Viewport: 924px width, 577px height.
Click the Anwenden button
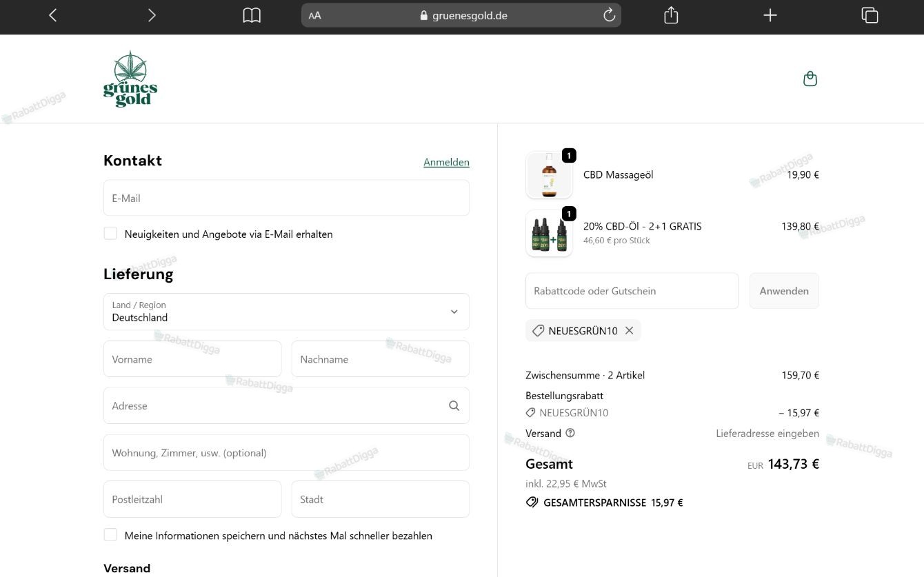(x=784, y=291)
